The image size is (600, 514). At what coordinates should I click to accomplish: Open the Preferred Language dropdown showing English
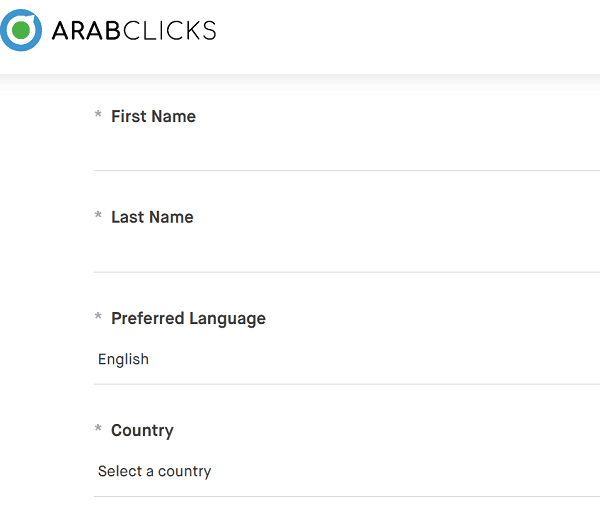[347, 360]
